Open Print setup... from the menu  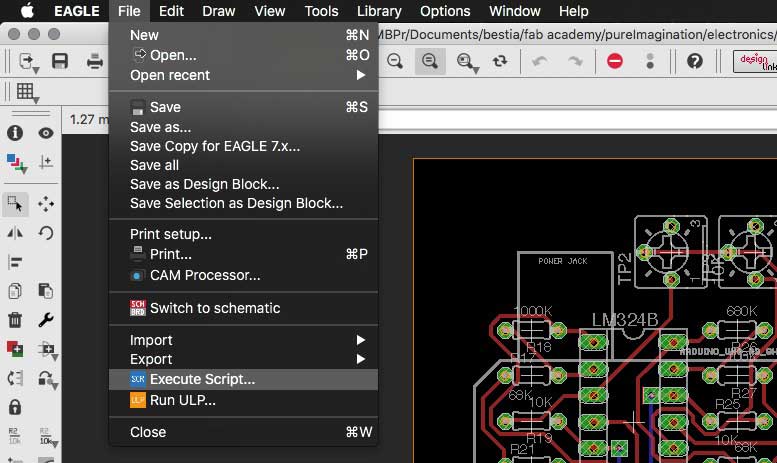(243, 234)
